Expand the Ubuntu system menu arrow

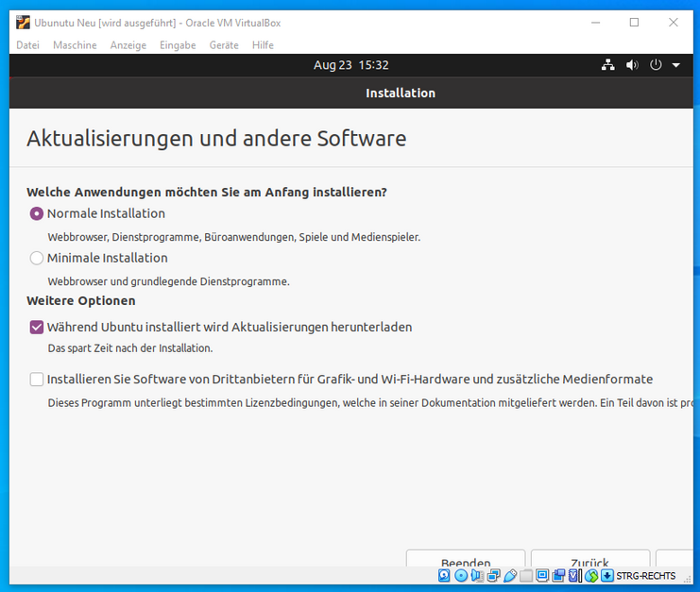pyautogui.click(x=676, y=65)
